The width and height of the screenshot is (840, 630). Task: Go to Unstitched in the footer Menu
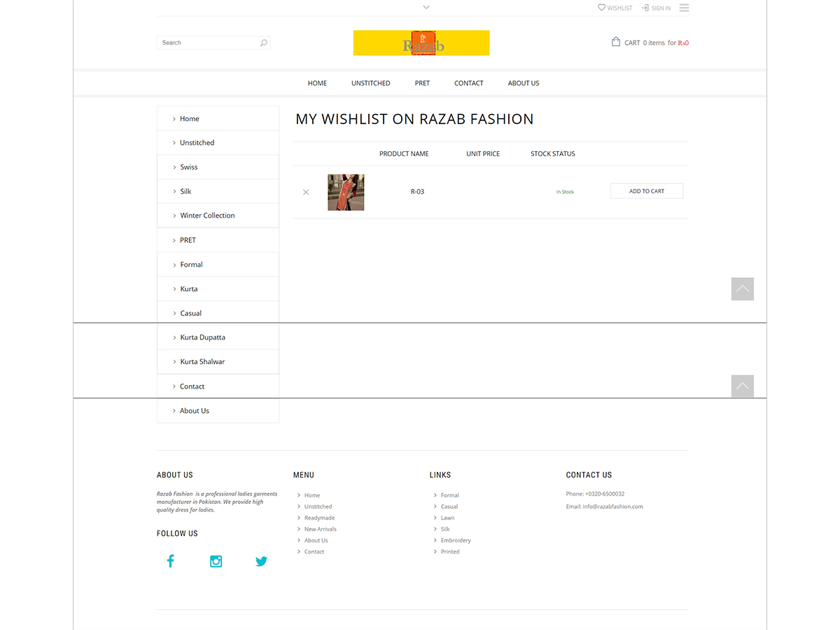(318, 506)
